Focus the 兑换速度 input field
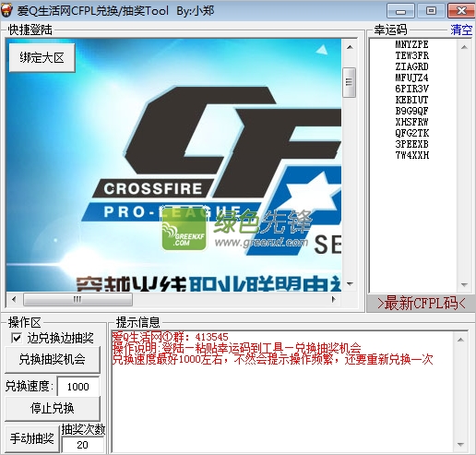Viewport: 476px width, 455px height. (x=78, y=387)
